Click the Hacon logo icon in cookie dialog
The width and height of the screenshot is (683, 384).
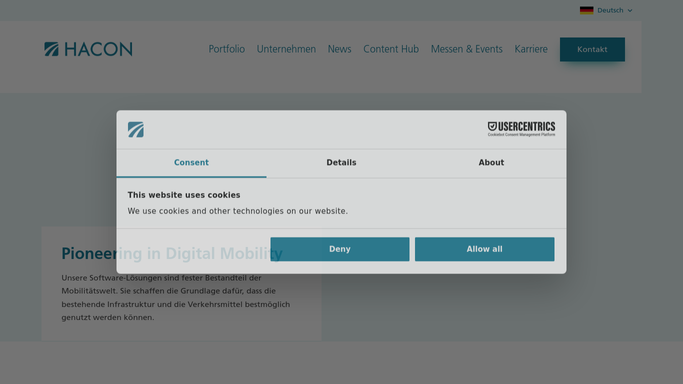pos(136,129)
